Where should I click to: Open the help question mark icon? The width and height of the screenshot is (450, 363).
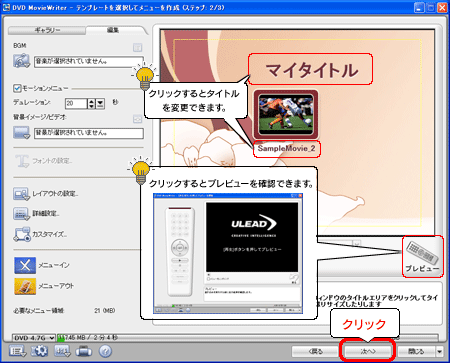(x=105, y=351)
